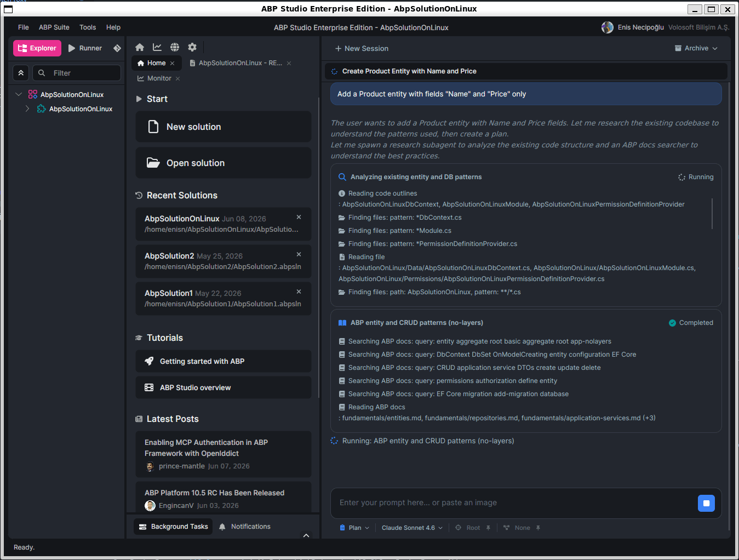Open the Background Tasks tab

[173, 527]
